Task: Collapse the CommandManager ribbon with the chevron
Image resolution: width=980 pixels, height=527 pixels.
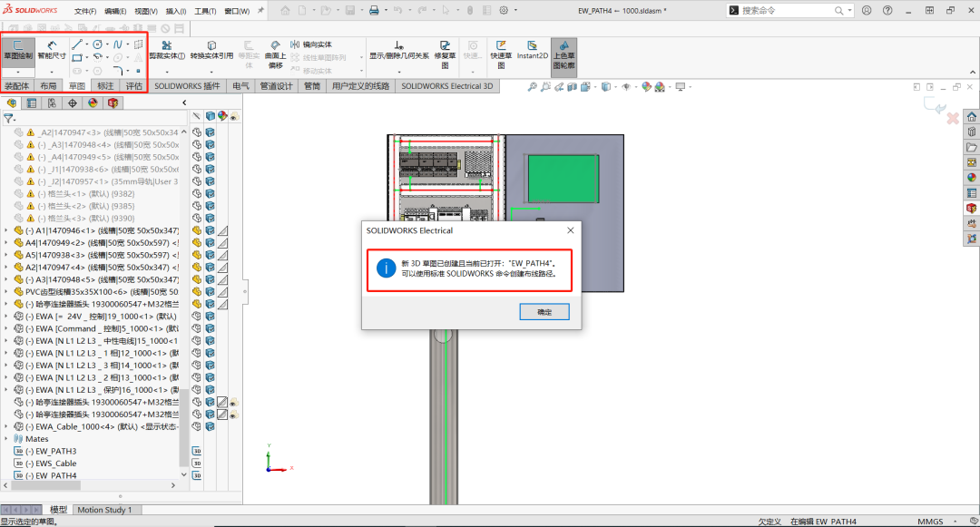Action: (973, 73)
